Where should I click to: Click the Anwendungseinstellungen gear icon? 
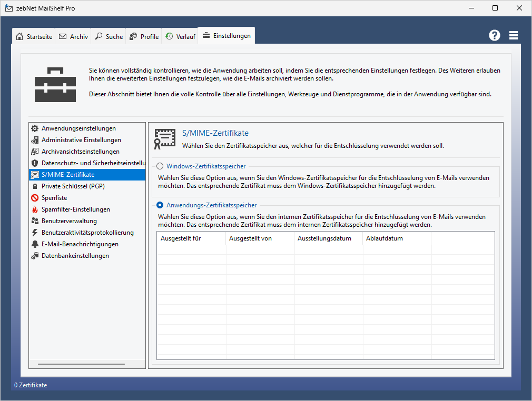click(x=35, y=128)
